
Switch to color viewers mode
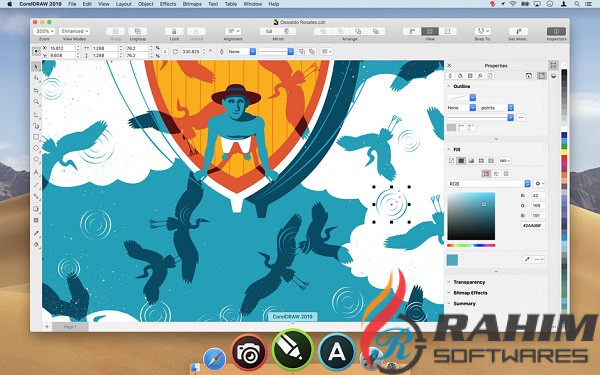486,174
